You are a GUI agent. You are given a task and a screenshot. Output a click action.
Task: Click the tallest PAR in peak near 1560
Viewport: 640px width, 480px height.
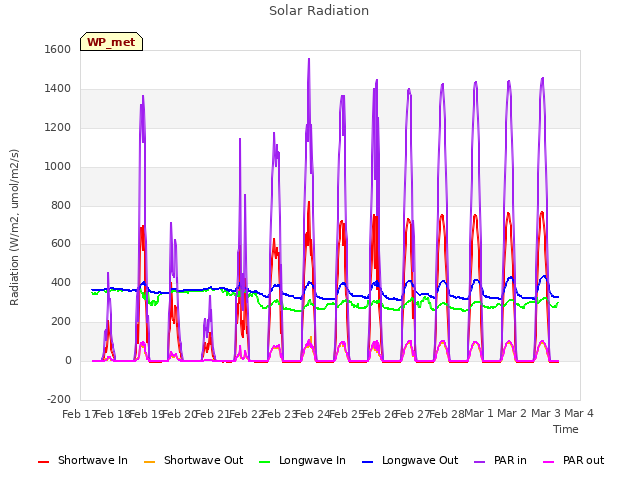click(x=309, y=60)
